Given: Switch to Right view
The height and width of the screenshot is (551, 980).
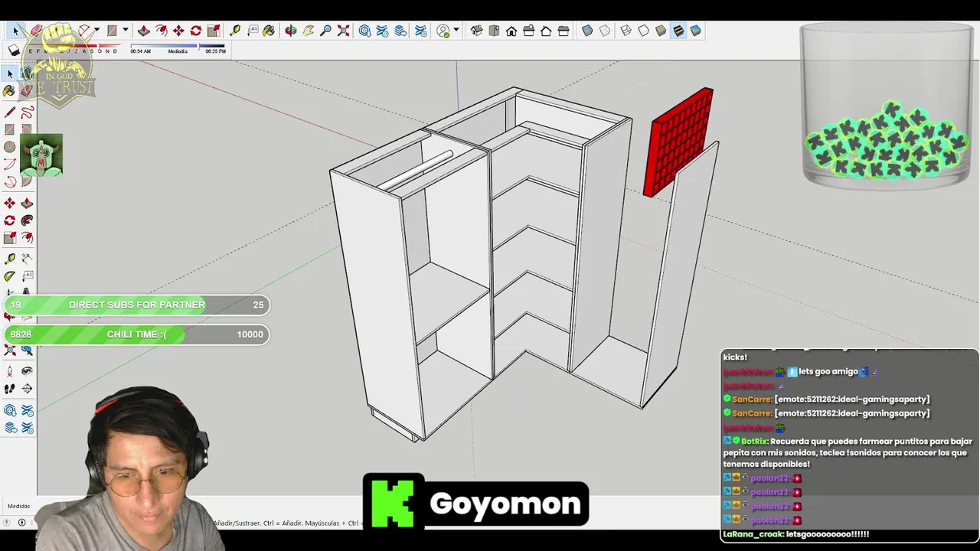Looking at the screenshot, I should 529,31.
